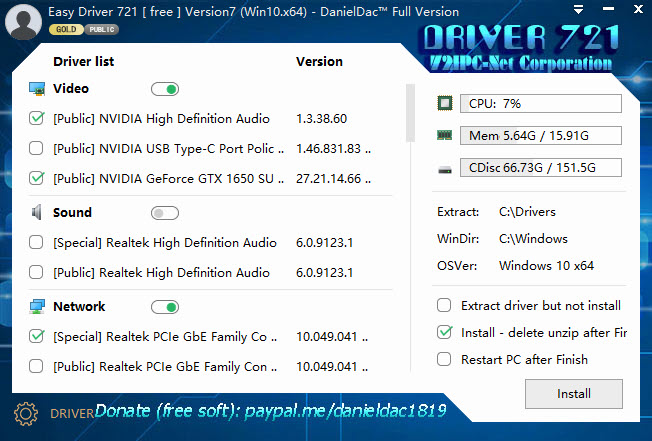Click version 1.3.38.60 value

321,119
